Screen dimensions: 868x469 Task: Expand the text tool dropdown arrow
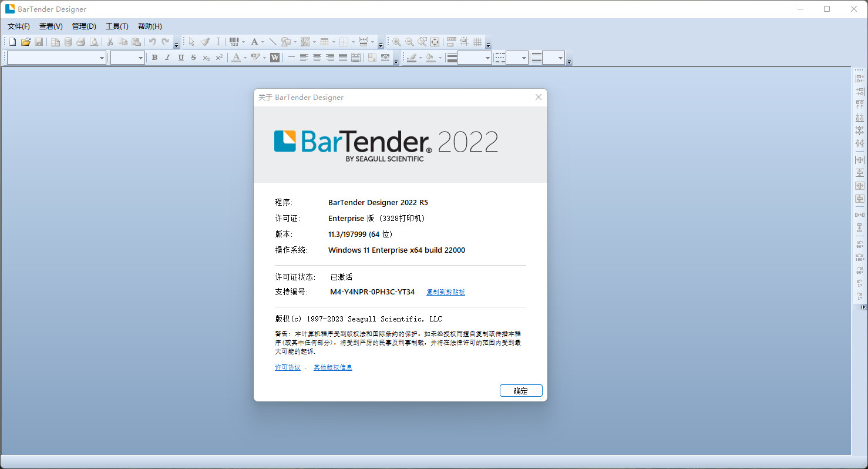(263, 42)
